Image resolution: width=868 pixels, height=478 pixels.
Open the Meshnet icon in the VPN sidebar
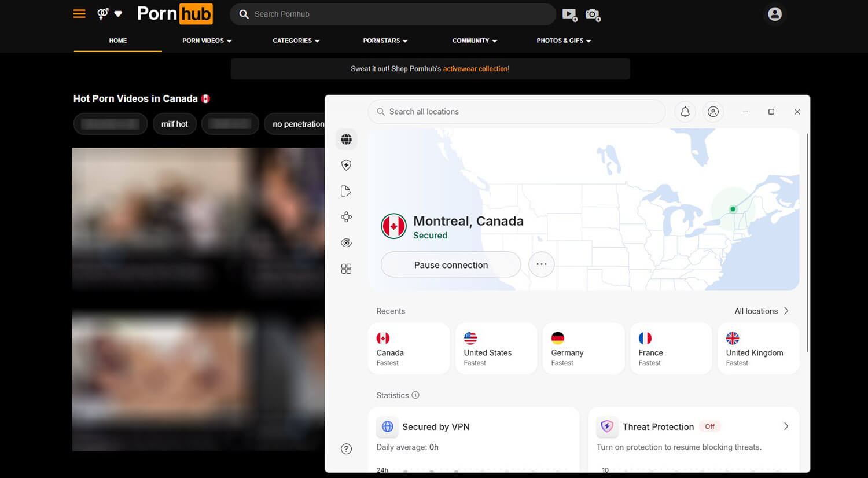[x=346, y=217]
